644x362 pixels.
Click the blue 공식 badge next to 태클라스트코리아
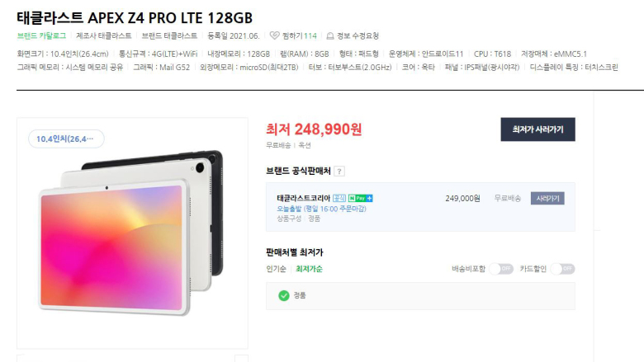[339, 199]
